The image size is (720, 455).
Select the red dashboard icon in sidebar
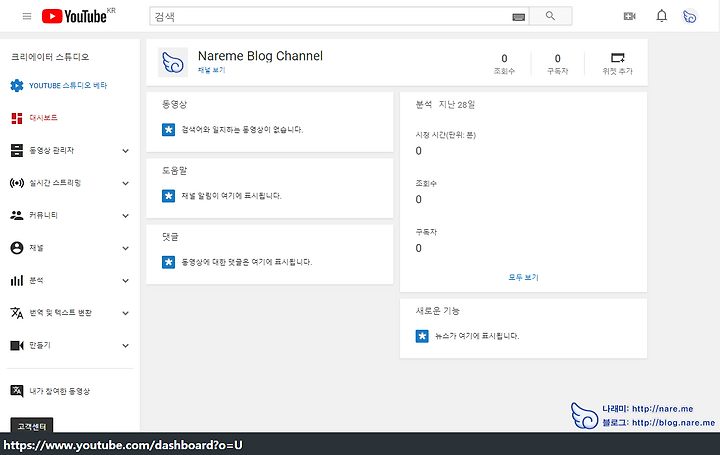coord(17,118)
